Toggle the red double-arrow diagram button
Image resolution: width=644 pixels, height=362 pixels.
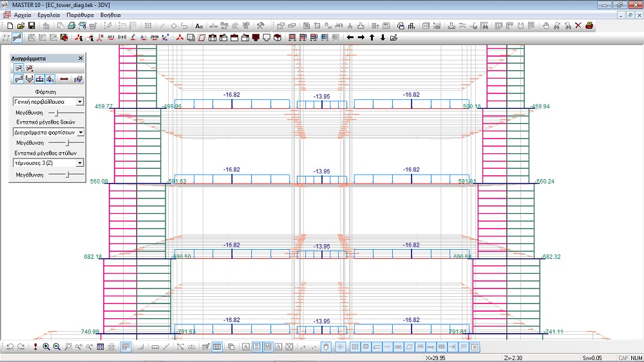[64, 79]
